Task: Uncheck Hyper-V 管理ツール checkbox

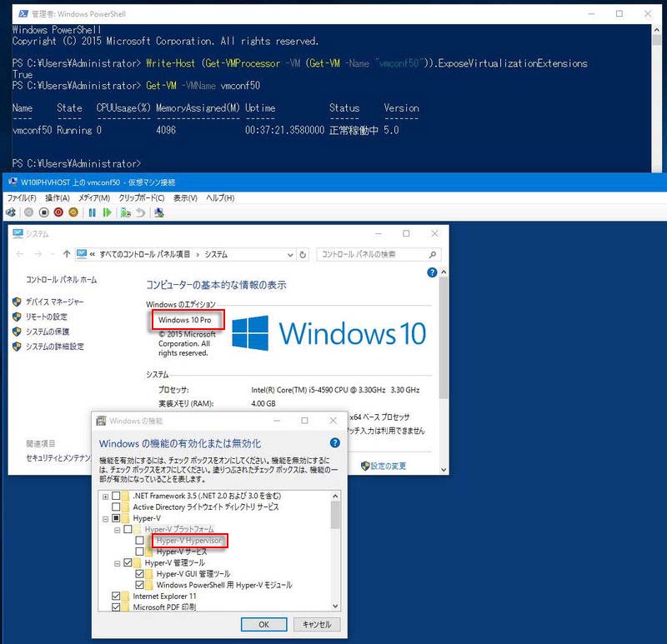Action: pos(128,563)
